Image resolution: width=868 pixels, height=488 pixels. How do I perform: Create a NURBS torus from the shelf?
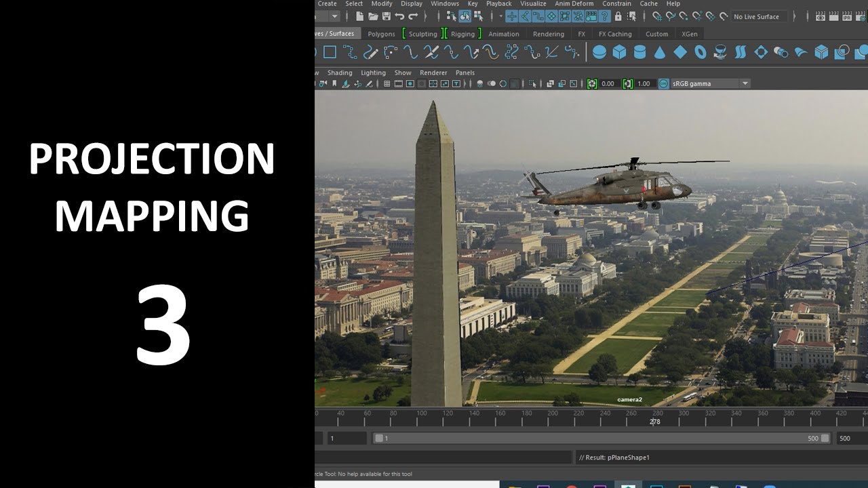click(x=701, y=52)
